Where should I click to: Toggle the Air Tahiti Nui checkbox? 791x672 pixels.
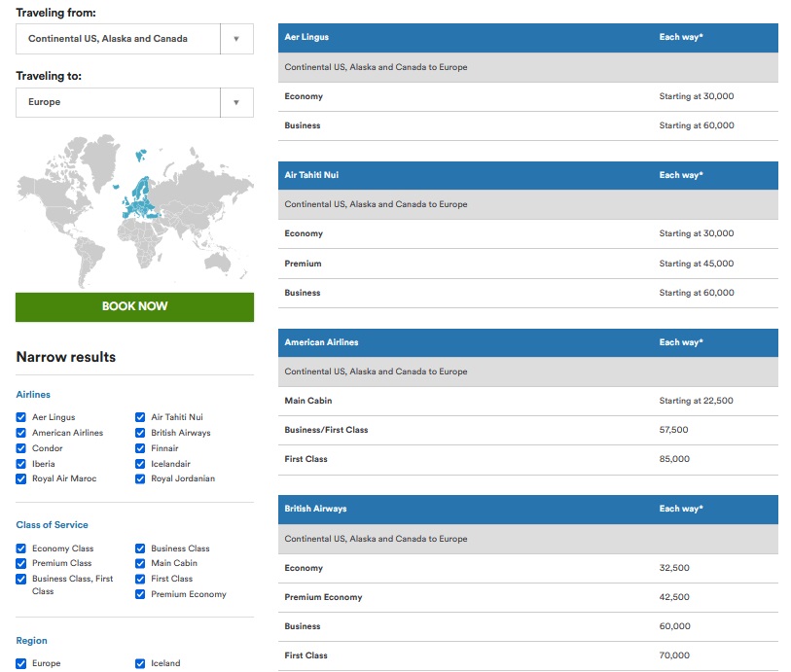[x=141, y=417]
